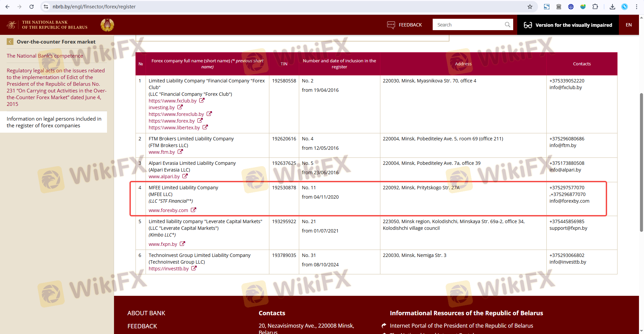Select Information on legal persons included in register

pyautogui.click(x=54, y=122)
